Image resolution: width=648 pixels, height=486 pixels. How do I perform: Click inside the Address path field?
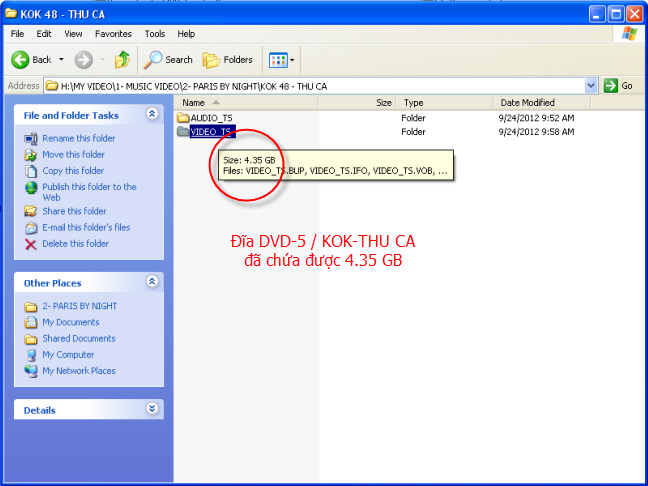pos(314,86)
